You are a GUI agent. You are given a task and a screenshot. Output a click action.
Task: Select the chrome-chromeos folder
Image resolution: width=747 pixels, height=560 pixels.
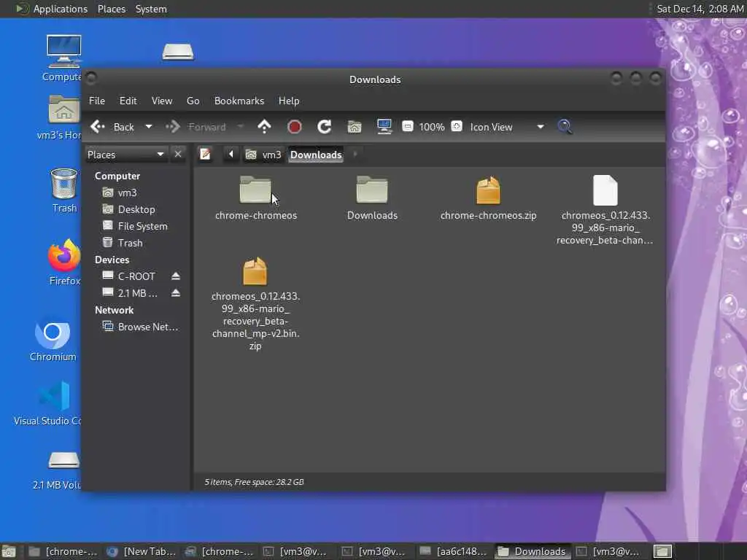point(256,198)
